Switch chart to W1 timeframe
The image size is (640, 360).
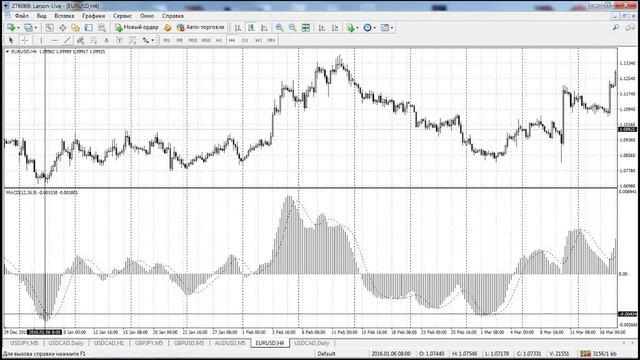click(258, 40)
